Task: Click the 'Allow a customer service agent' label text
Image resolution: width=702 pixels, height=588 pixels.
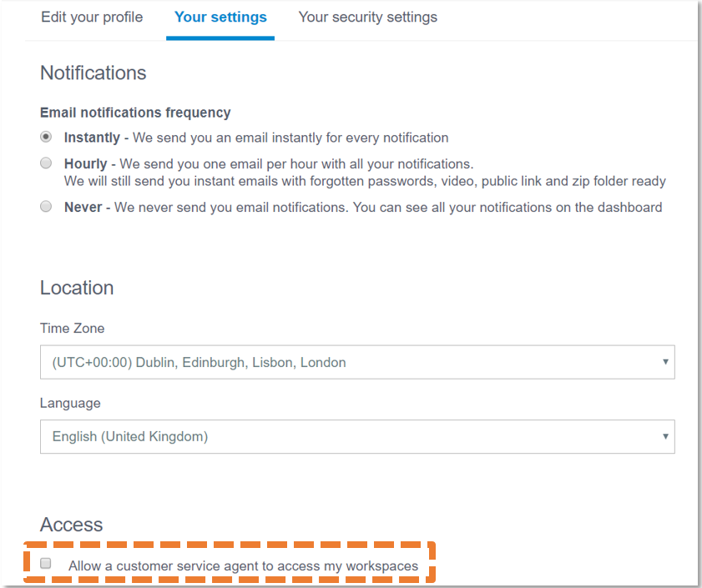Action: 243,566
